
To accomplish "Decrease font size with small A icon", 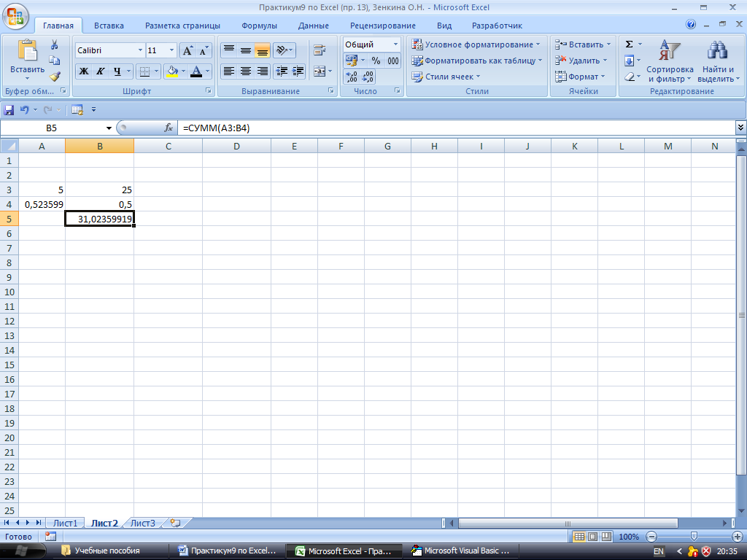I will click(204, 50).
